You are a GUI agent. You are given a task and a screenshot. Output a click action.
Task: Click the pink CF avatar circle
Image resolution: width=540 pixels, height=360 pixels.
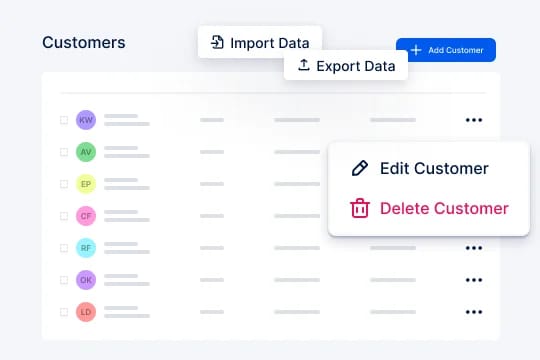86,216
